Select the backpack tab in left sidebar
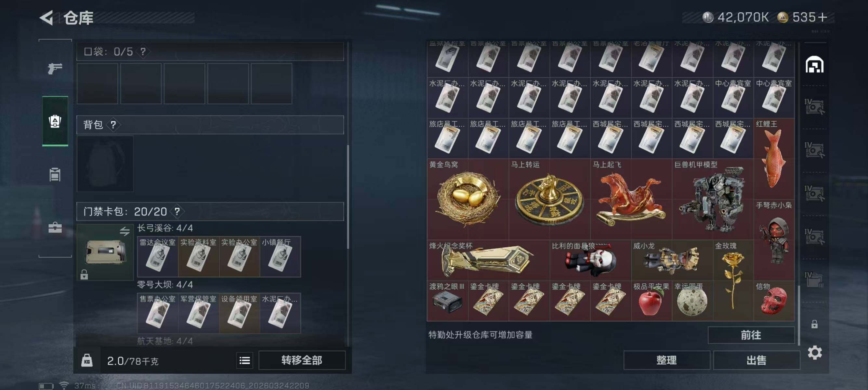 coord(55,121)
